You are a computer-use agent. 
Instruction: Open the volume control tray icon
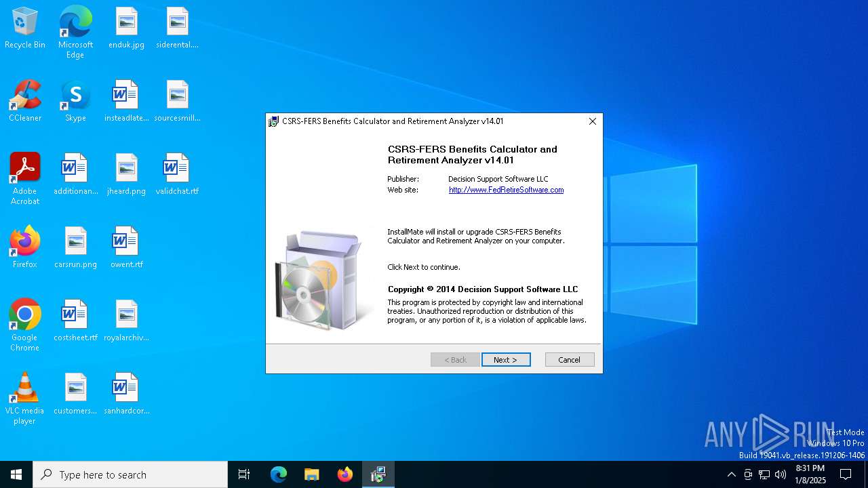[x=781, y=474]
